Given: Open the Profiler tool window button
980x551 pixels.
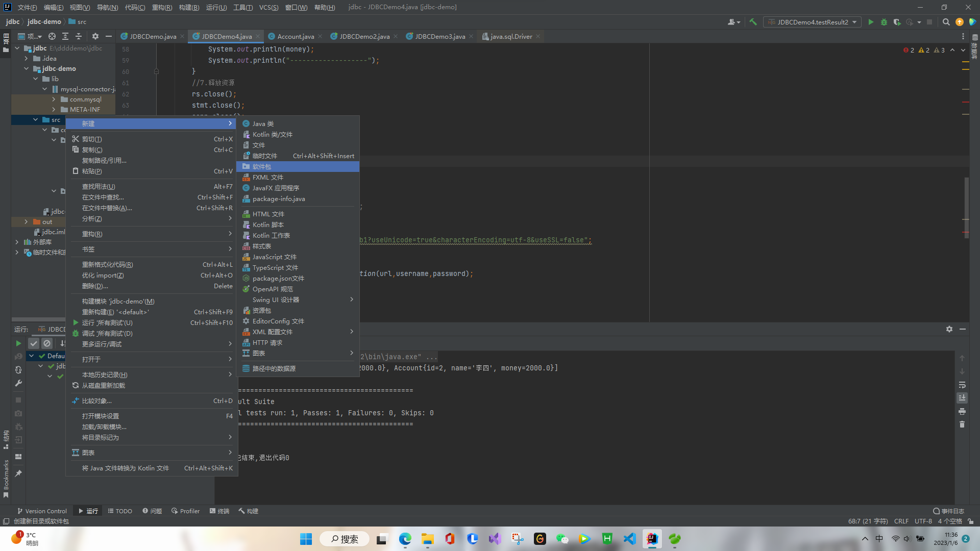Looking at the screenshot, I should tap(185, 511).
